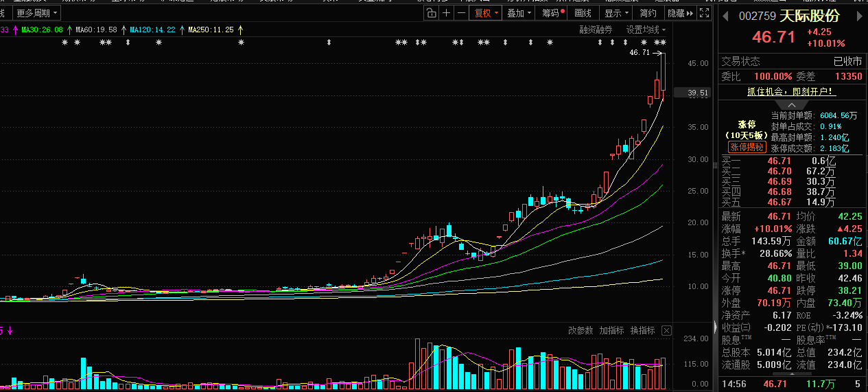The image size is (868, 392).
Task: Expand panel via bottom small up arrow
Action: 791,374
